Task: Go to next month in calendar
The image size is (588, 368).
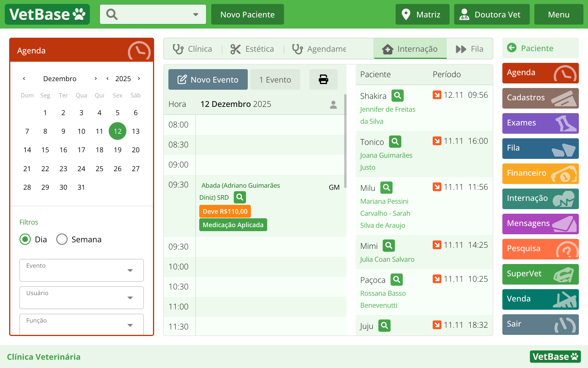Action: pyautogui.click(x=96, y=79)
